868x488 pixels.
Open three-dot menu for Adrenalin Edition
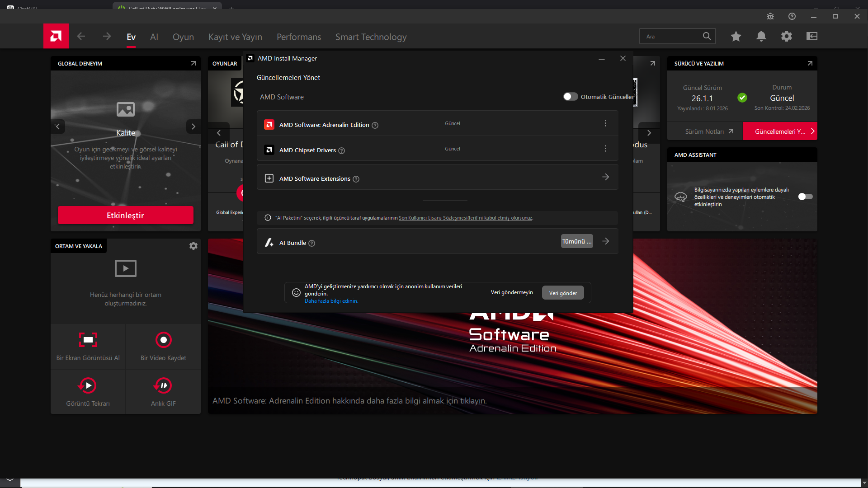coord(605,123)
